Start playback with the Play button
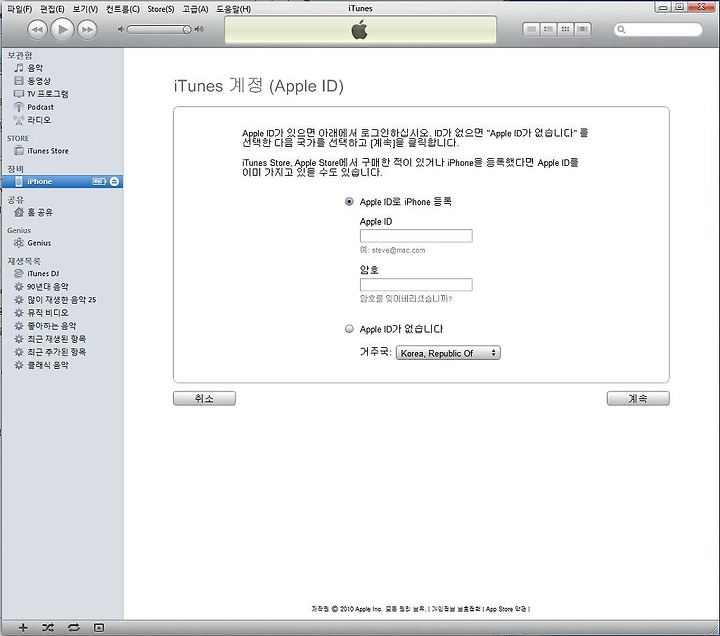 click(x=62, y=29)
